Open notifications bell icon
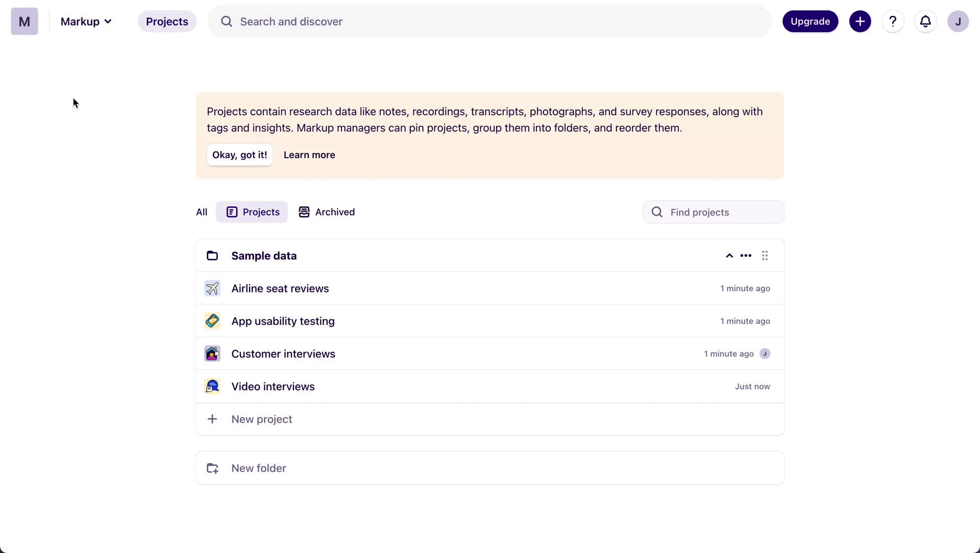The width and height of the screenshot is (980, 553). click(925, 21)
